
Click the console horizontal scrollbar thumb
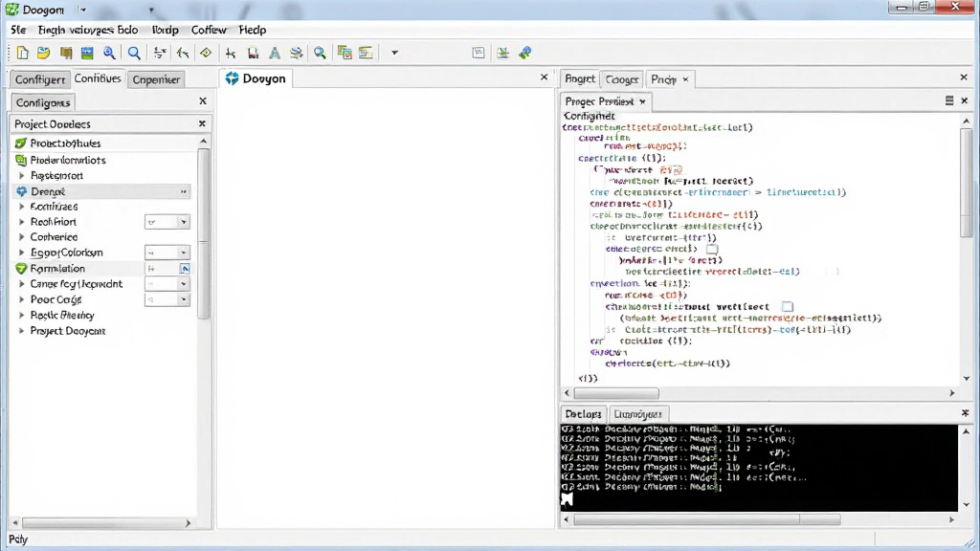pyautogui.click(x=707, y=519)
